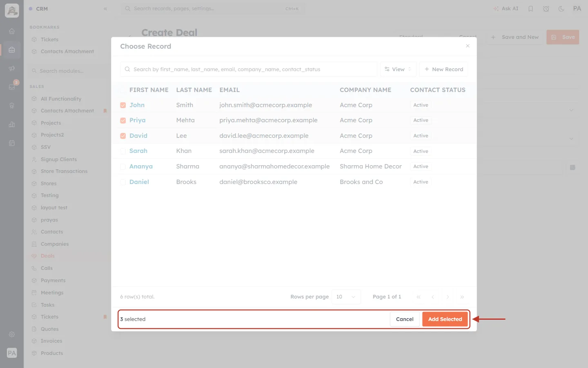This screenshot has width=588, height=368.
Task: Go to the previous page arrow
Action: tap(433, 297)
